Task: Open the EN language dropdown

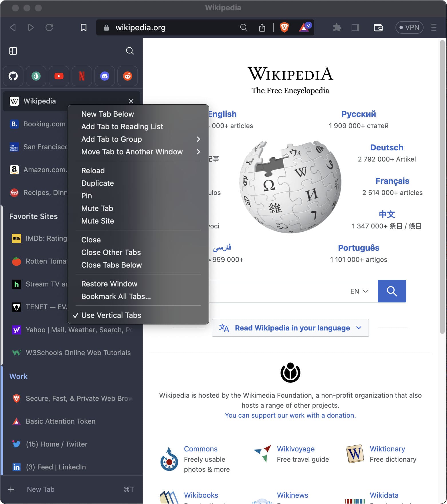Action: [x=359, y=291]
